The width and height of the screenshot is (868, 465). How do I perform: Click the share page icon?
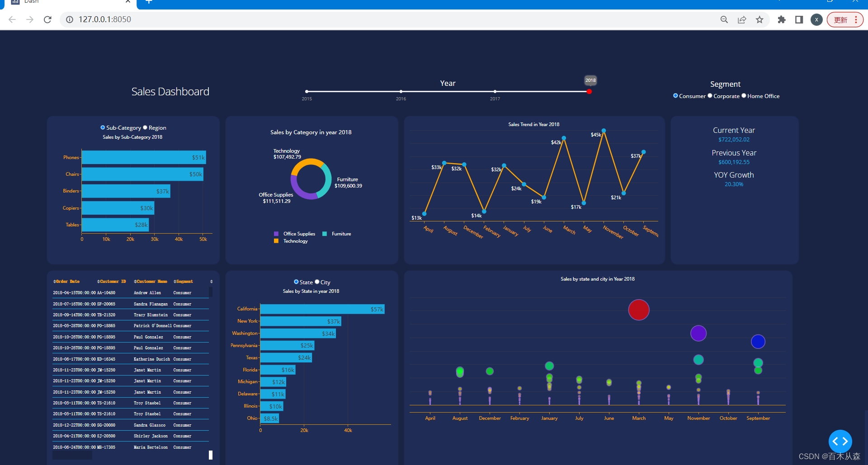tap(742, 19)
